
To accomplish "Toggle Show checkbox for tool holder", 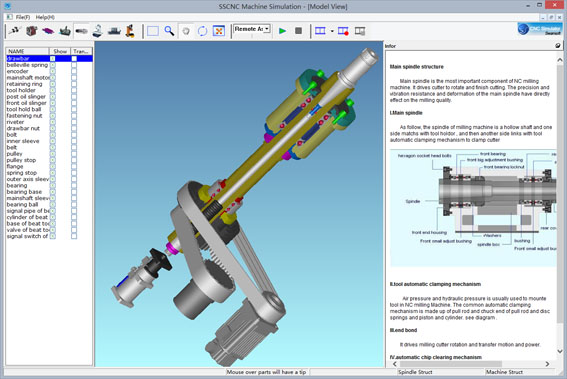I will coord(52,90).
